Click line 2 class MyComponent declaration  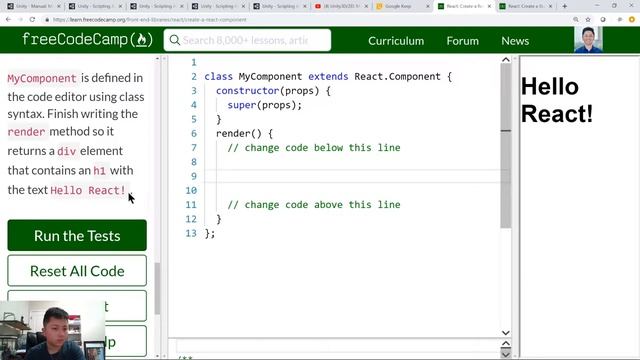click(x=328, y=76)
